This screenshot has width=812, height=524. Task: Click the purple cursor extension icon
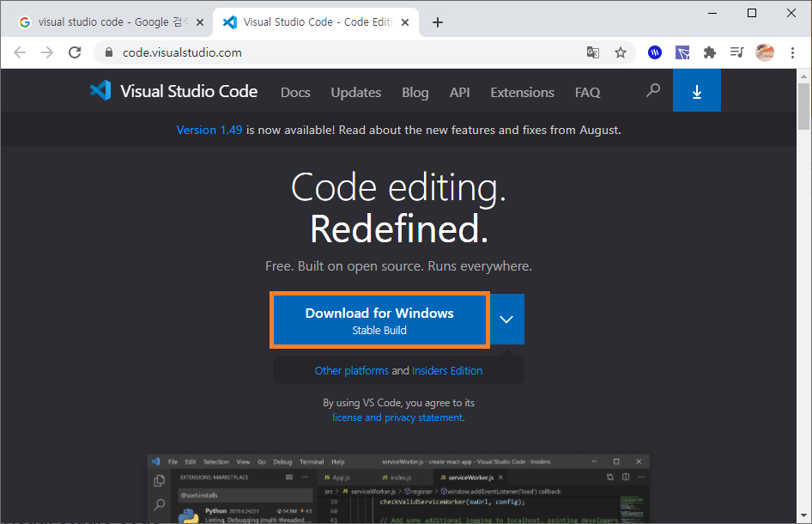pos(682,52)
